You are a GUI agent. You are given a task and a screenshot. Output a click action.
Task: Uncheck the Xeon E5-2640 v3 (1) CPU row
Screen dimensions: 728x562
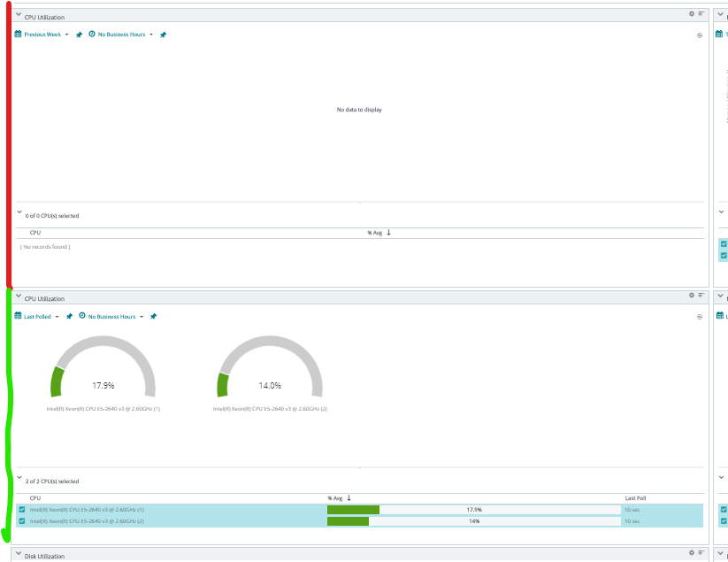tap(22, 510)
